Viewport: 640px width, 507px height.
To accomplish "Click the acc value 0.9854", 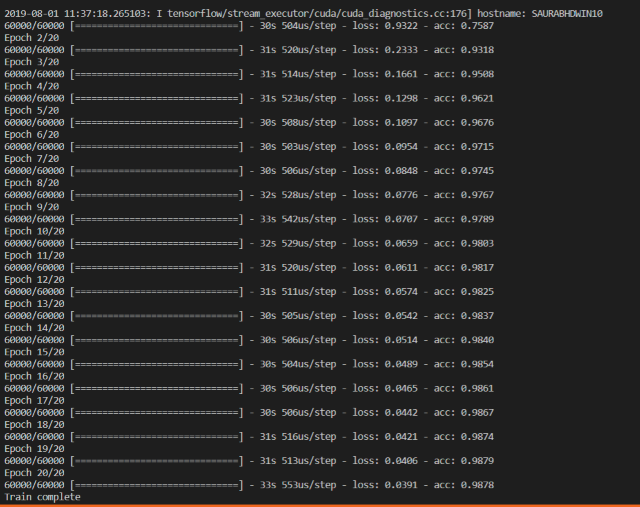I will pyautogui.click(x=477, y=364).
